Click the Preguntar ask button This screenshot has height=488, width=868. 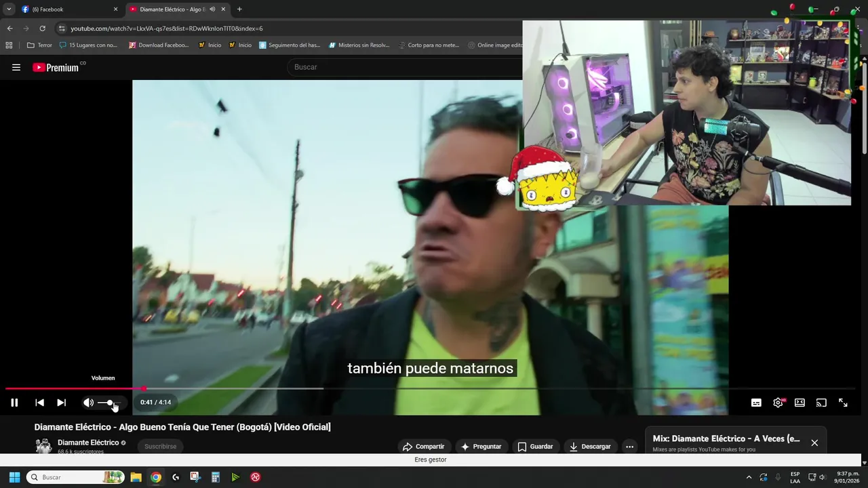(481, 447)
